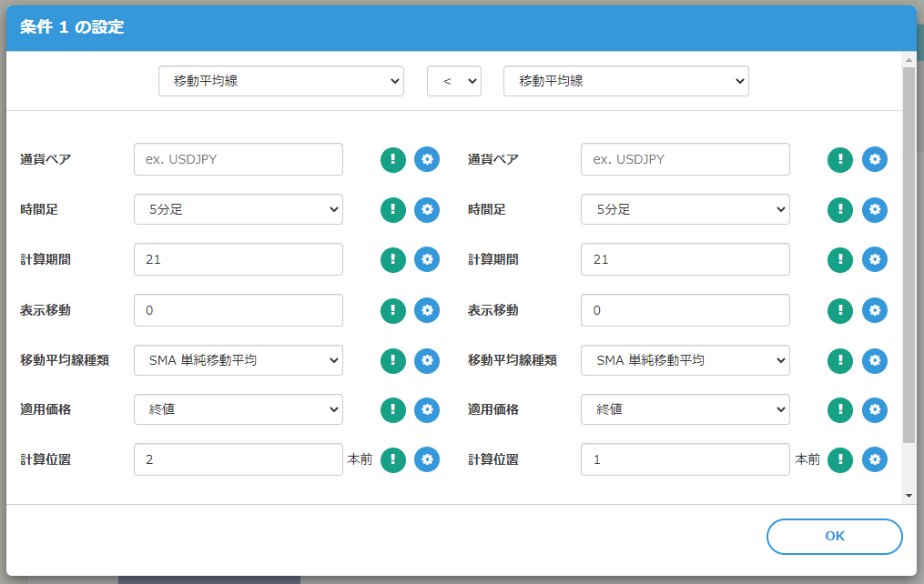Viewport: 924px width, 584px height.
Task: Click the green info icon for right 時間足
Action: pyautogui.click(x=839, y=210)
